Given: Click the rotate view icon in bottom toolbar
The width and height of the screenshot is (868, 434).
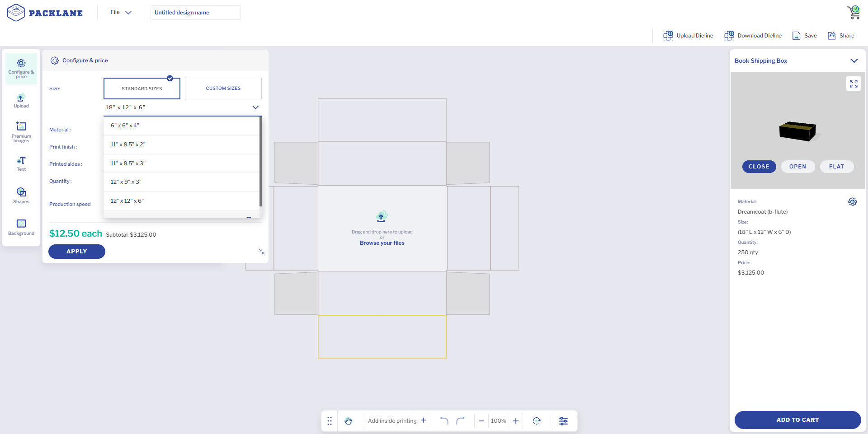Looking at the screenshot, I should 536,421.
